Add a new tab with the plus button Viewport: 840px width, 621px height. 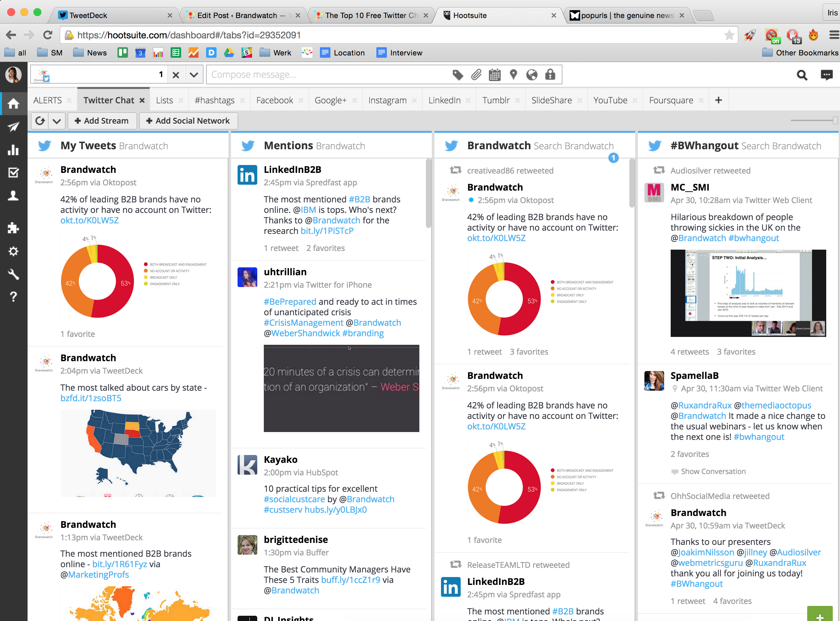tap(718, 100)
